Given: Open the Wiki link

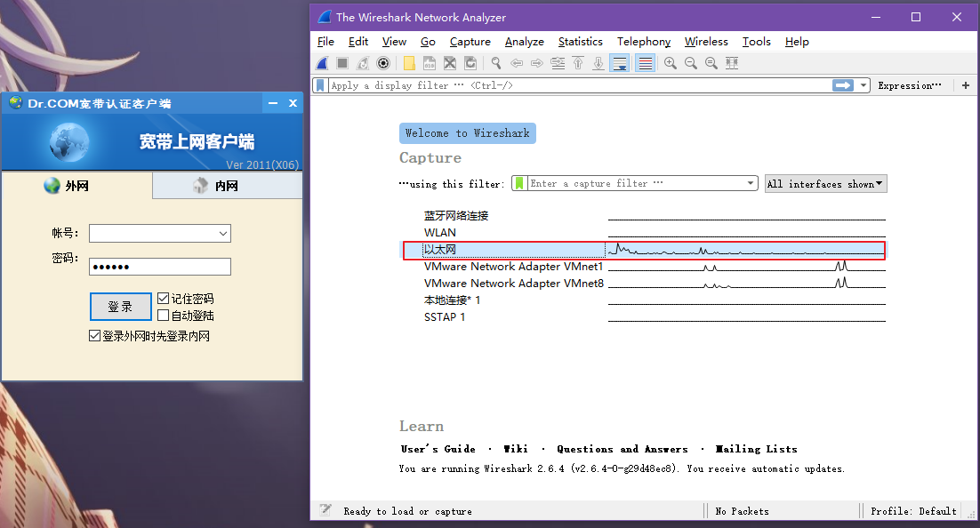Looking at the screenshot, I should click(516, 449).
